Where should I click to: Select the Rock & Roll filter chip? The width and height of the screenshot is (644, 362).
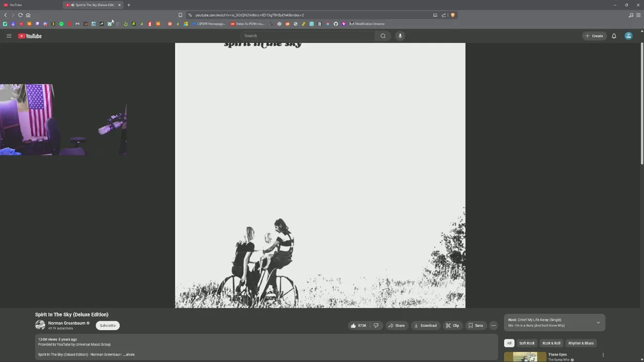click(551, 343)
